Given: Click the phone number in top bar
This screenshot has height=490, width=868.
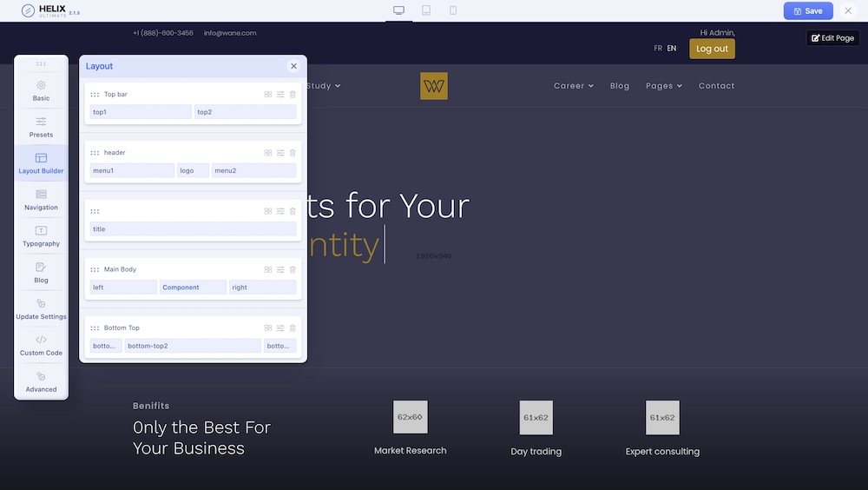Looking at the screenshot, I should click(163, 33).
